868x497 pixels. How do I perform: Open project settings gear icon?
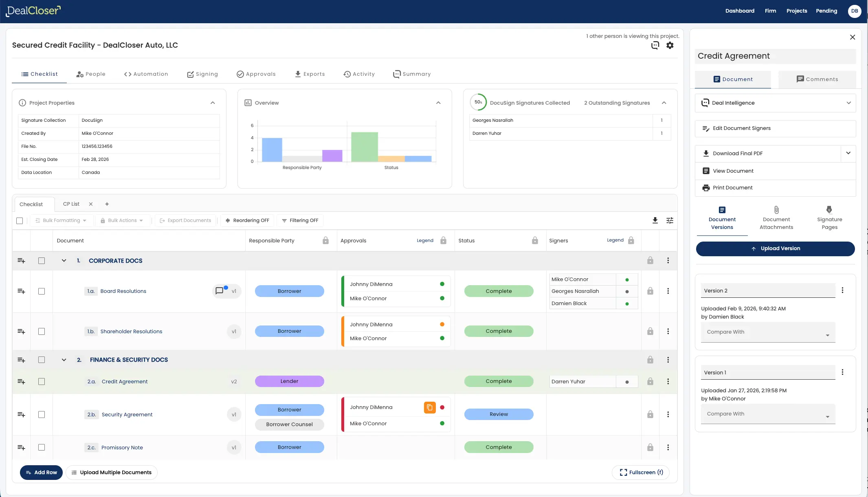[x=670, y=45]
